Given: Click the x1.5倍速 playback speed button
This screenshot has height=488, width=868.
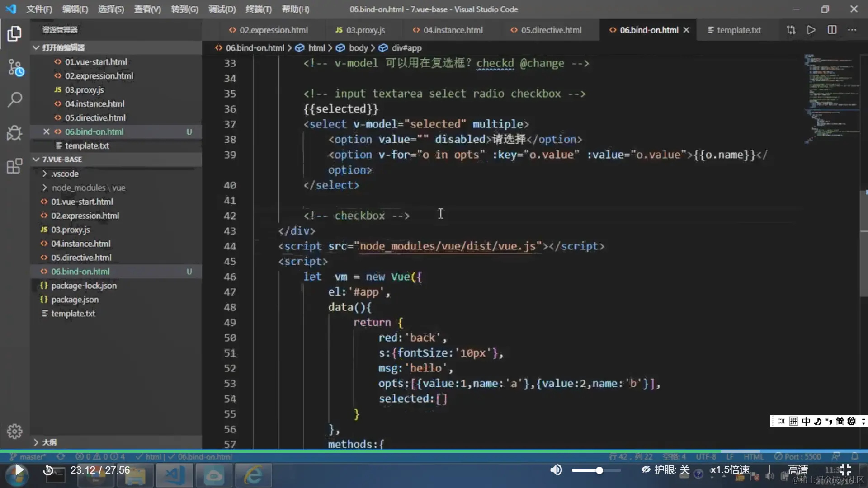Looking at the screenshot, I should point(730,470).
